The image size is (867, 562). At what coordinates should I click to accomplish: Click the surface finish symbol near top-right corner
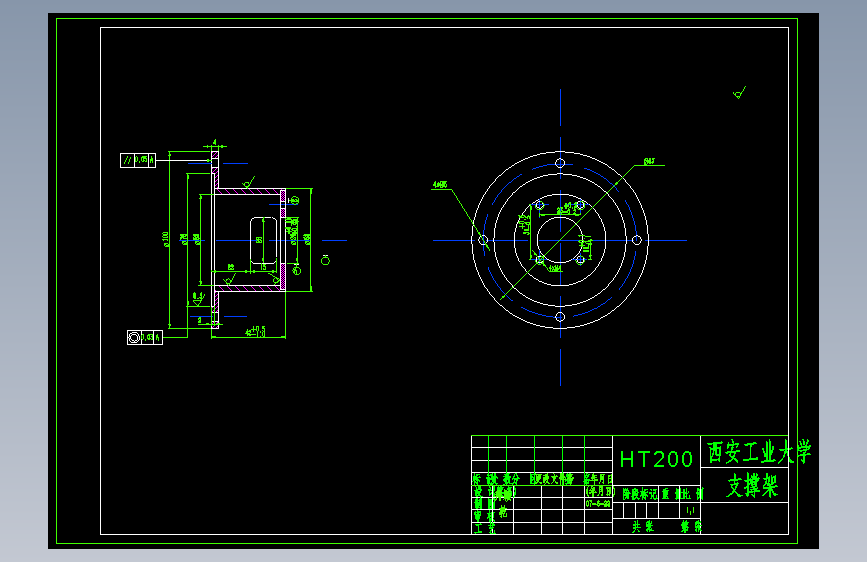click(739, 93)
